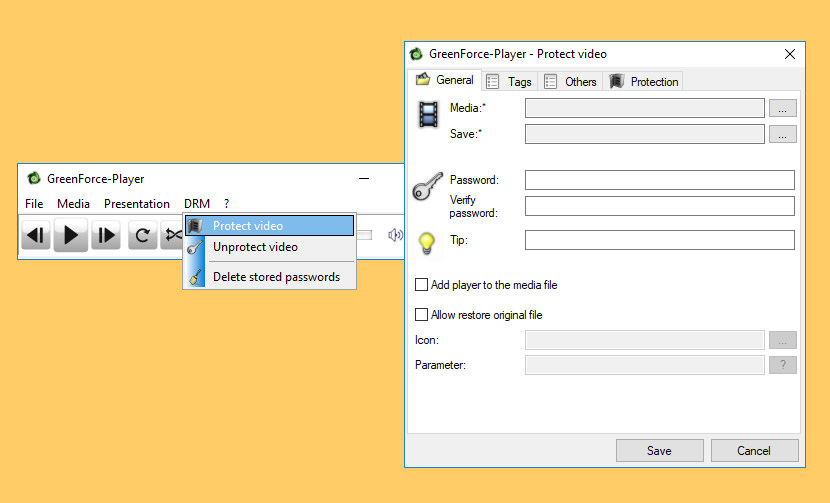Switch to the Protection tab

click(x=644, y=82)
